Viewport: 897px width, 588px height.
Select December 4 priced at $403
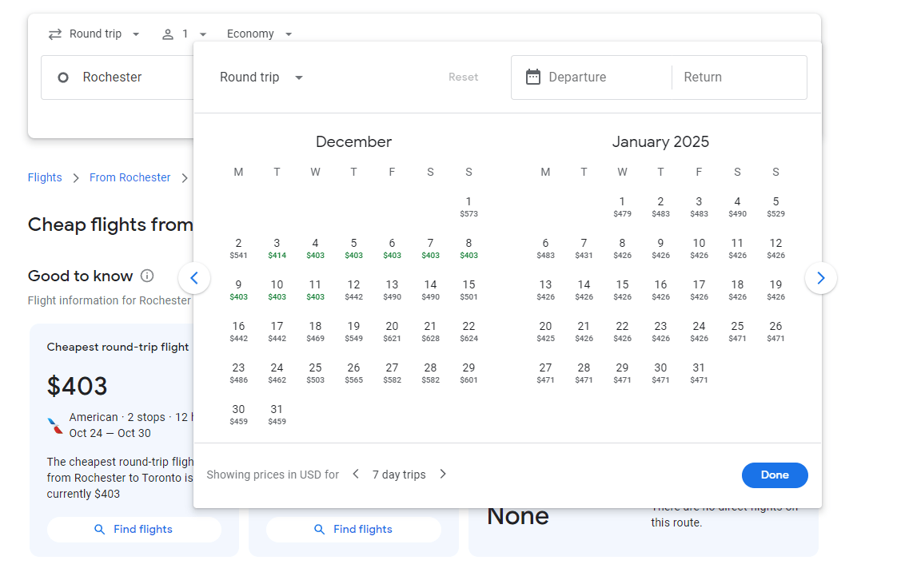click(315, 248)
